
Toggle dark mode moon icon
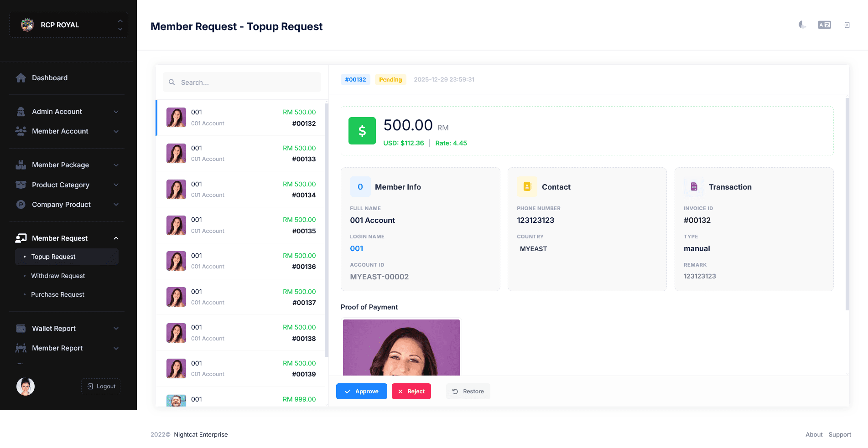tap(802, 25)
